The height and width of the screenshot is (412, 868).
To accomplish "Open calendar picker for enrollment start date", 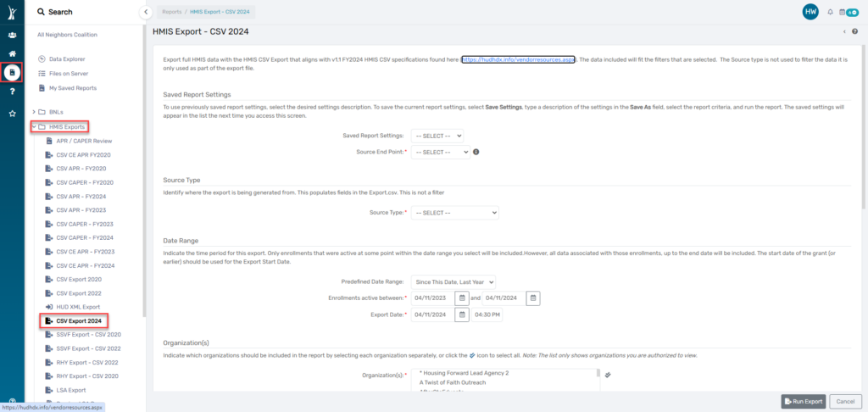I will click(x=462, y=298).
